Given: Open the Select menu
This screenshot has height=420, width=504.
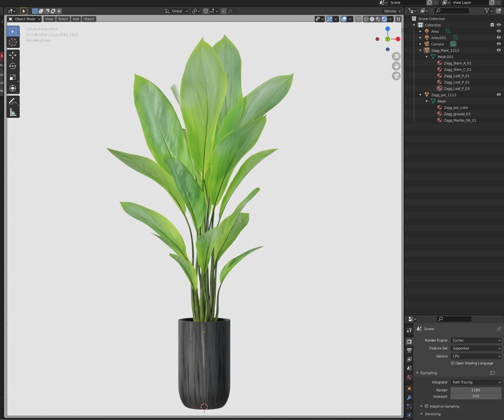Looking at the screenshot, I should click(63, 19).
